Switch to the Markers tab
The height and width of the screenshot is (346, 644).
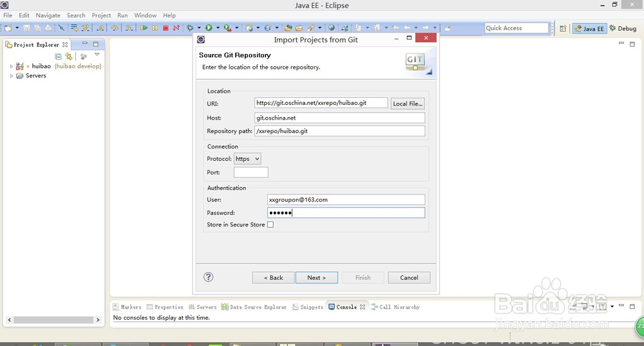pos(127,307)
